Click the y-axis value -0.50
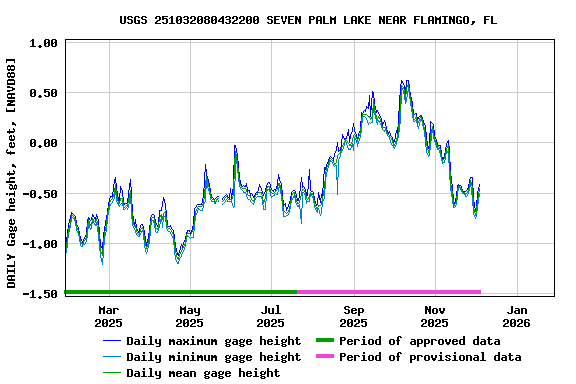 [40, 194]
